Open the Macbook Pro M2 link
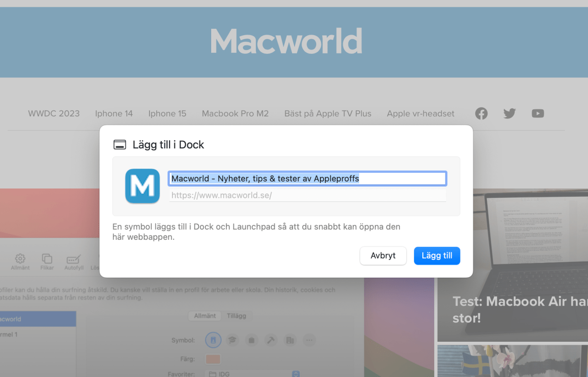588x377 pixels. 235,114
